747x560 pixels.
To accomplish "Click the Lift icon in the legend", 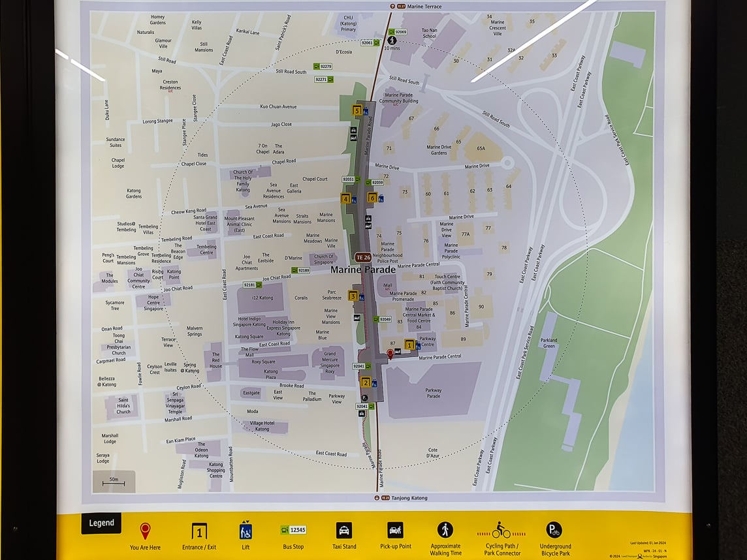I will point(246,531).
